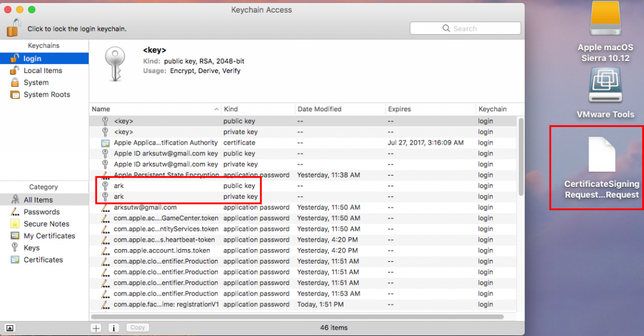Click the Keys category key icon

(15, 247)
